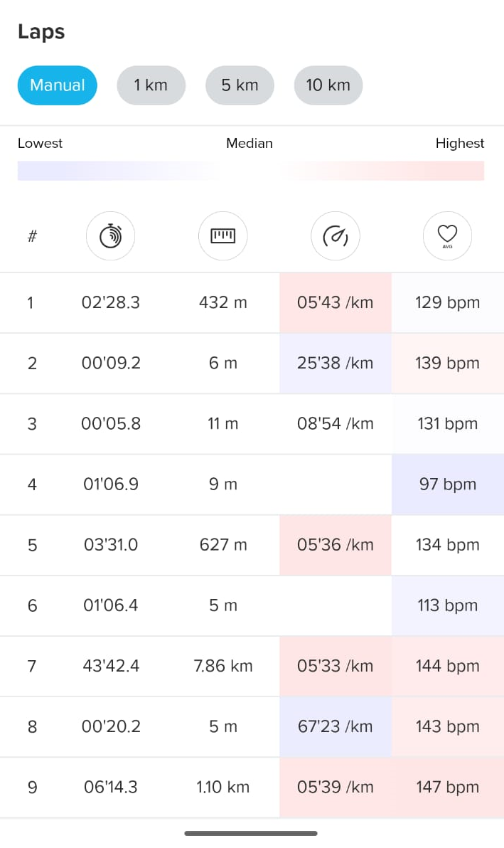Screen dimensions: 504x848
Task: Select the lap 7 duration 43'42.4
Action: 110,666
